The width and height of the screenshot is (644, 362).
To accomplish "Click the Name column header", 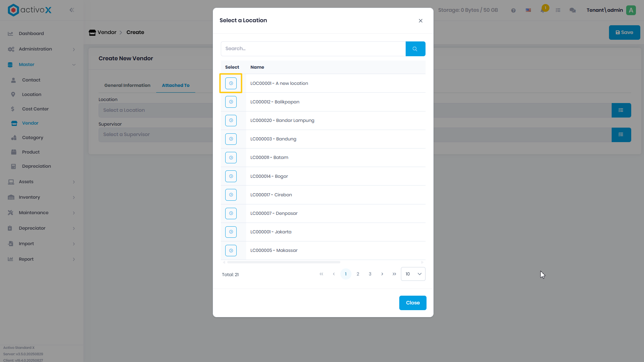I will (x=257, y=67).
